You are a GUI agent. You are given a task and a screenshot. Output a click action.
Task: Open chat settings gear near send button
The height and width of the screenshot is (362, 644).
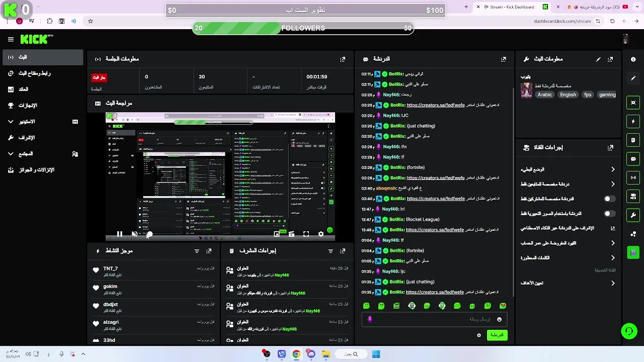(478, 335)
